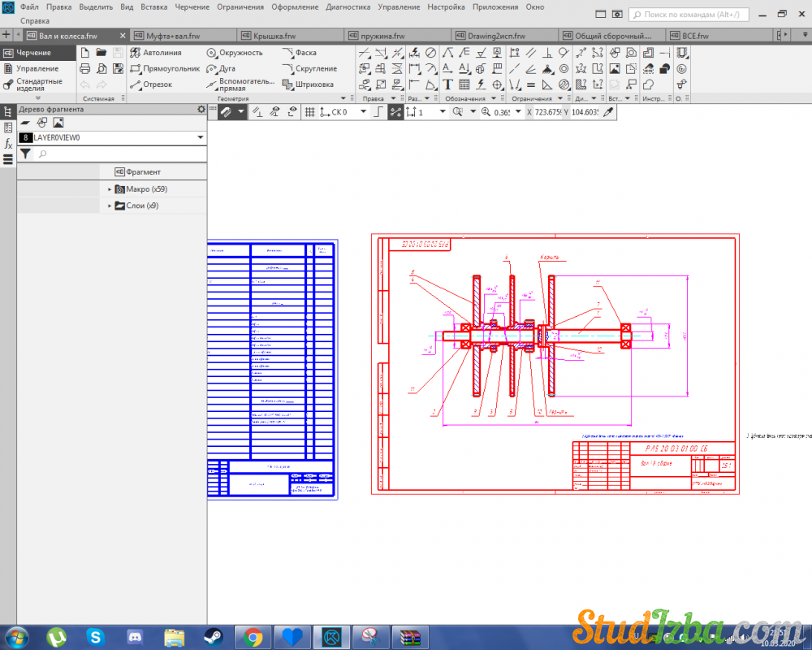
Task: Click the large T text tool icon
Action: (447, 84)
